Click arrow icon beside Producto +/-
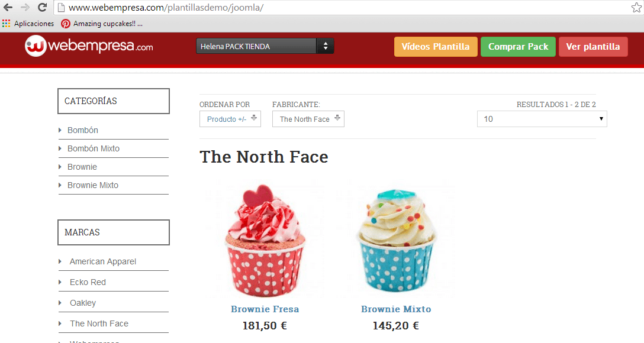Screen dimensions: 644x343 pos(254,118)
